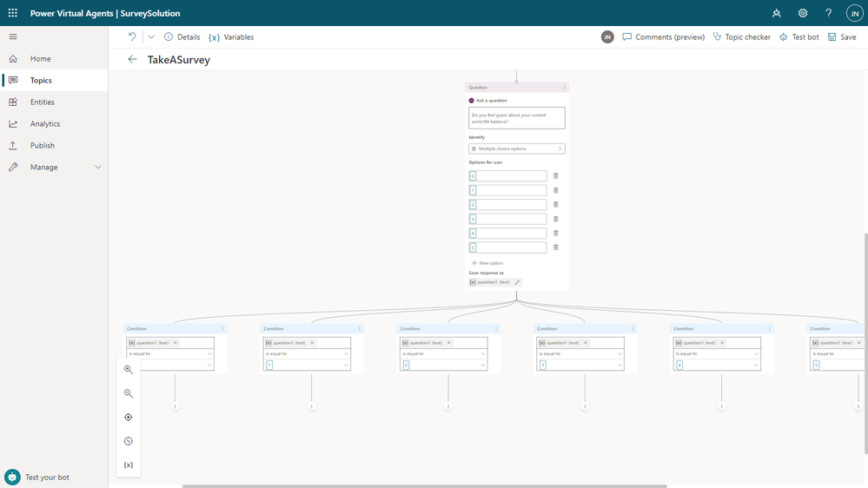This screenshot has width=868, height=488.
Task: Click the JN collaborator avatar in toolbar
Action: 607,37
